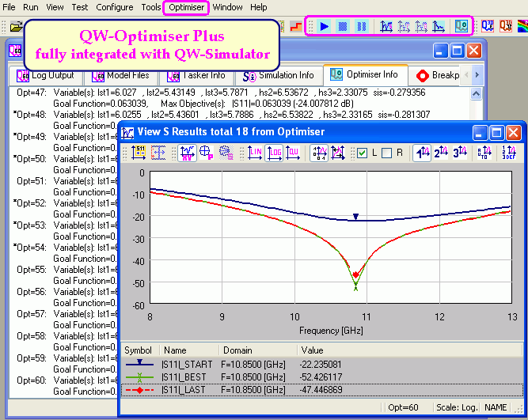528x420 pixels.
Task: Toggle the first curve display button
Action: [424, 153]
